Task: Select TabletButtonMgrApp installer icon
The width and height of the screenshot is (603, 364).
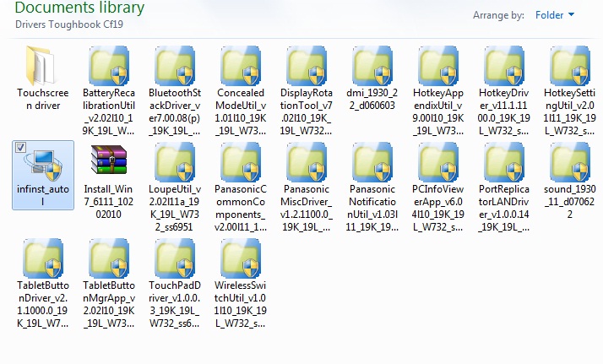Action: pyautogui.click(x=108, y=258)
